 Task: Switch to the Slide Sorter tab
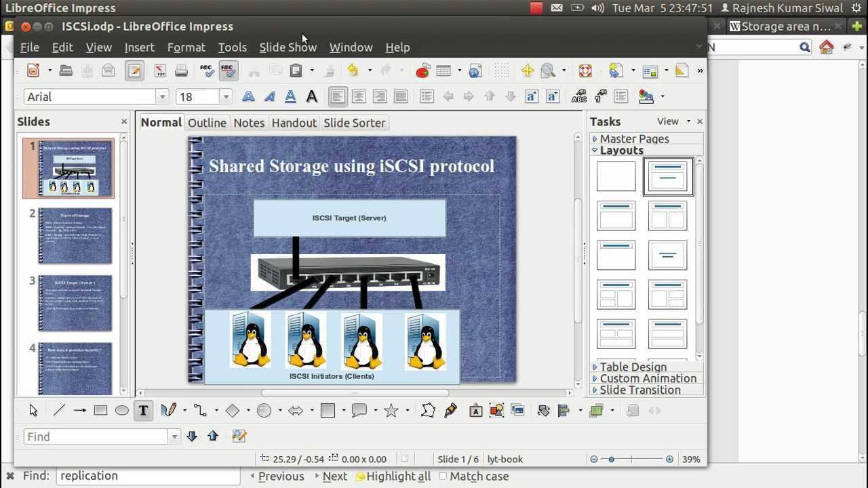point(355,123)
